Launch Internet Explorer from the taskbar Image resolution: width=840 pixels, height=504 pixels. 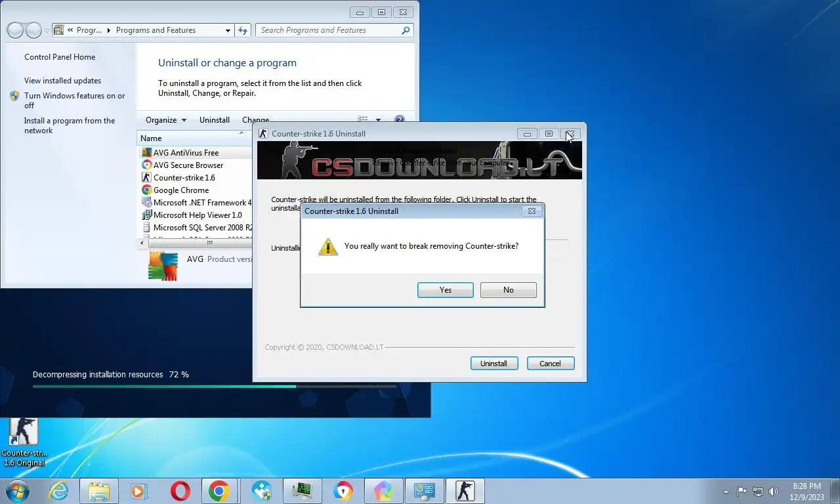59,491
